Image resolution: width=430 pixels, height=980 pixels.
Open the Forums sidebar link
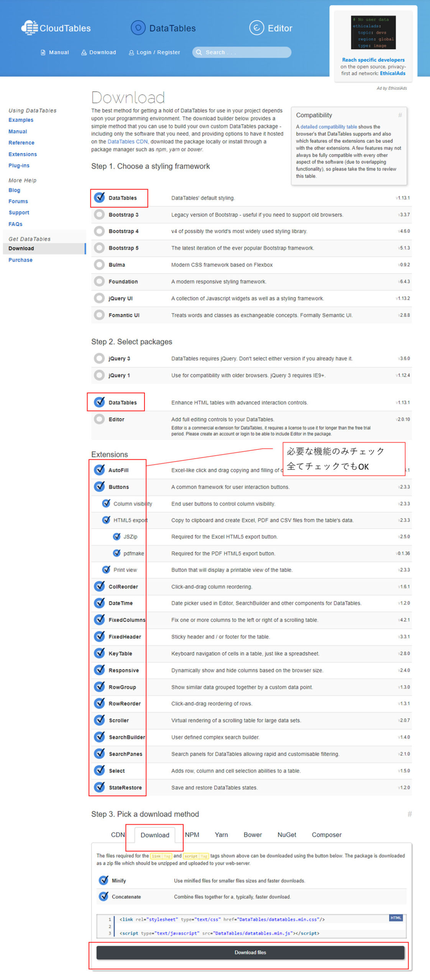(x=18, y=201)
